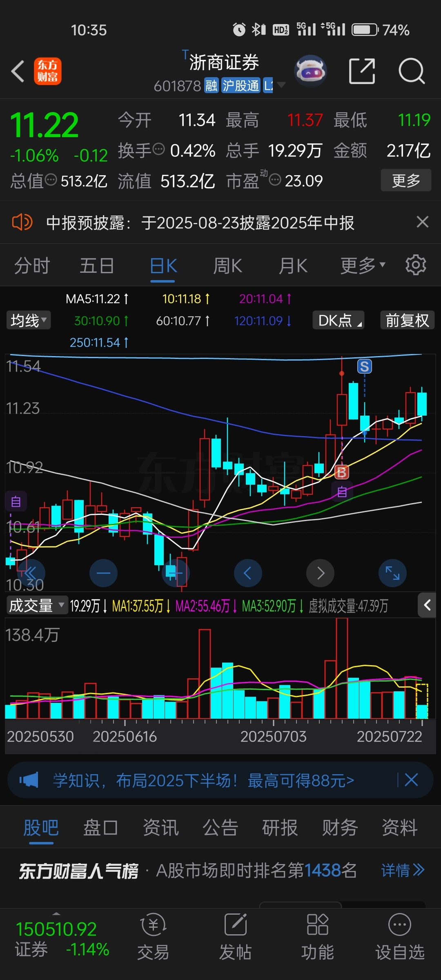The image size is (441, 980).
Task: Tap the 融 tag badge
Action: pos(211,86)
